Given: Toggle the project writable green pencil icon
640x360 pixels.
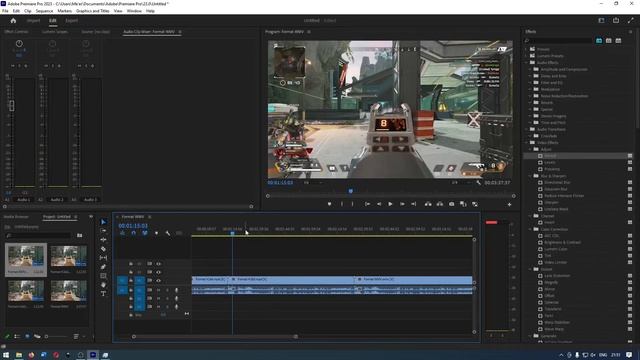Looking at the screenshot, I should coord(7,336).
